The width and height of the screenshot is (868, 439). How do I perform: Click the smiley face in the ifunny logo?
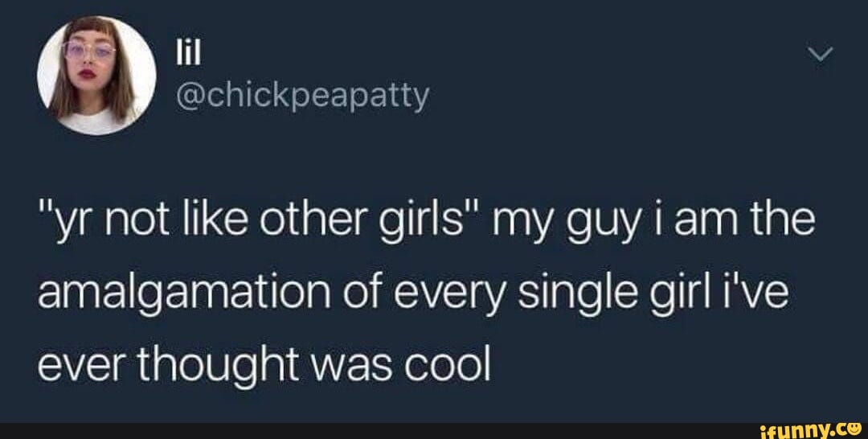click(x=853, y=429)
